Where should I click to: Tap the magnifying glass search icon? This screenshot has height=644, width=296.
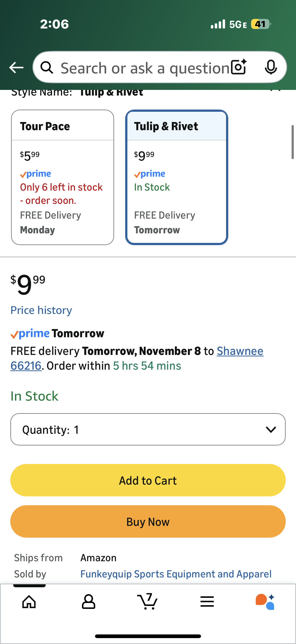click(x=47, y=68)
